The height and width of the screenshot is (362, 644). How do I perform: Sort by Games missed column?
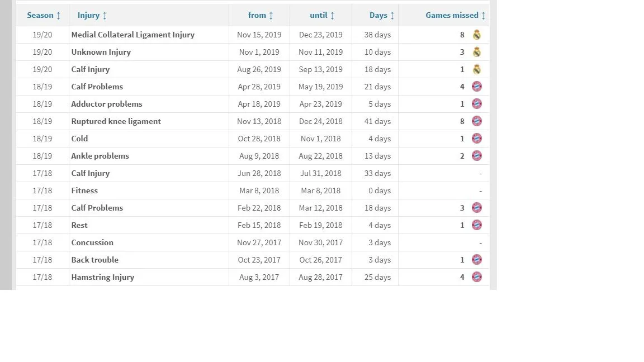455,15
